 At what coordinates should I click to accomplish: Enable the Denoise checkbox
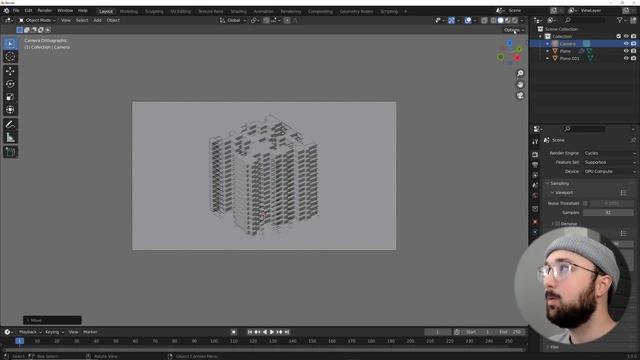coord(558,224)
